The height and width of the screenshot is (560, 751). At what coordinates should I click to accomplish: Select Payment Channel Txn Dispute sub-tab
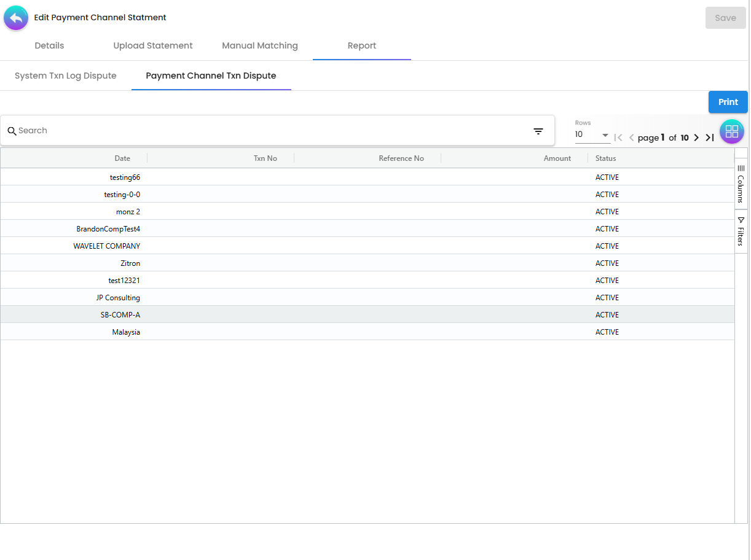click(x=211, y=76)
